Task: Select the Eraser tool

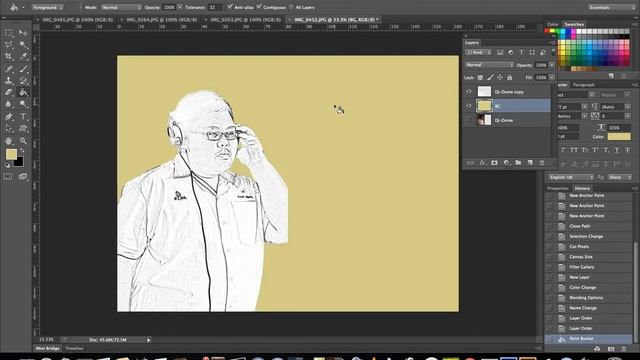Action: 9,92
